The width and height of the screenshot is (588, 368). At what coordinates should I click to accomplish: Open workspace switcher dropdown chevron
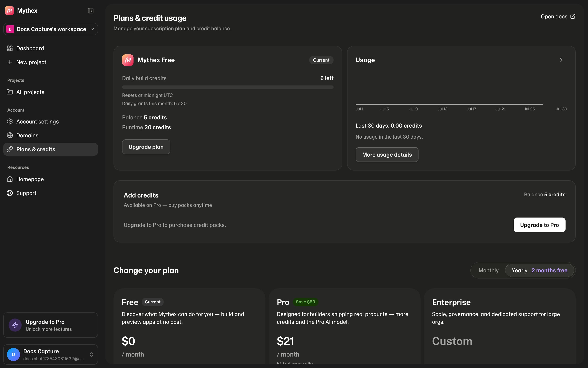[92, 29]
